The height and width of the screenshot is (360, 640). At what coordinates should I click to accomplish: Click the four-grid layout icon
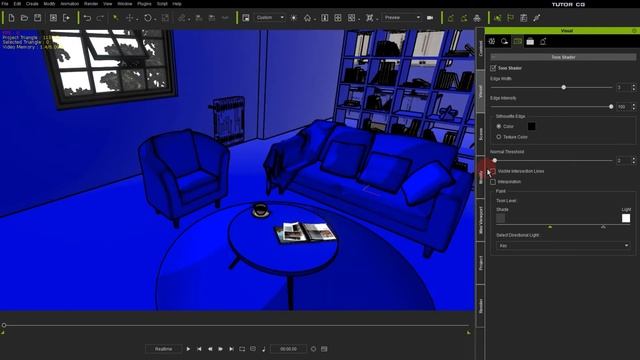338,18
